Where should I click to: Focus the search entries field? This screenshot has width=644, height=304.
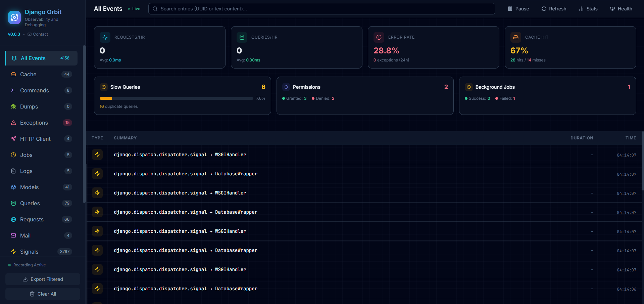coord(321,9)
